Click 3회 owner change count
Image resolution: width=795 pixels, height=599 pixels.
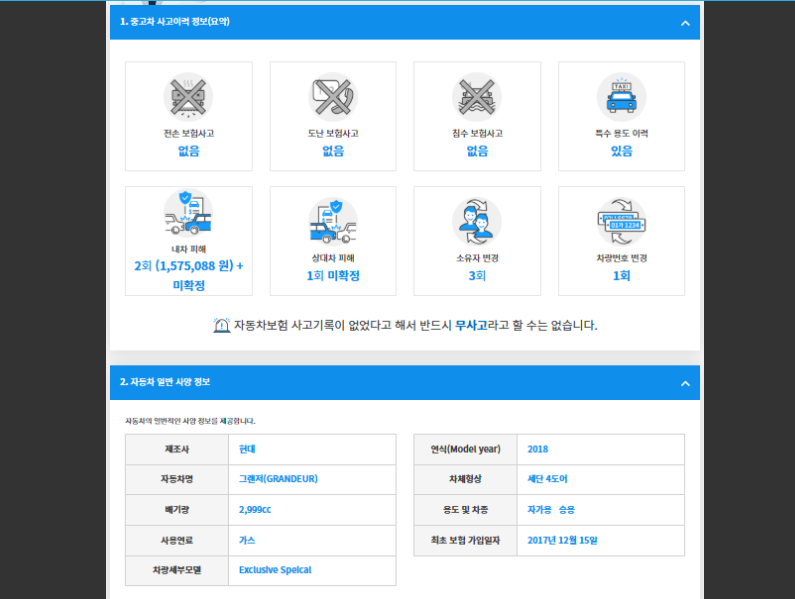pyautogui.click(x=477, y=275)
